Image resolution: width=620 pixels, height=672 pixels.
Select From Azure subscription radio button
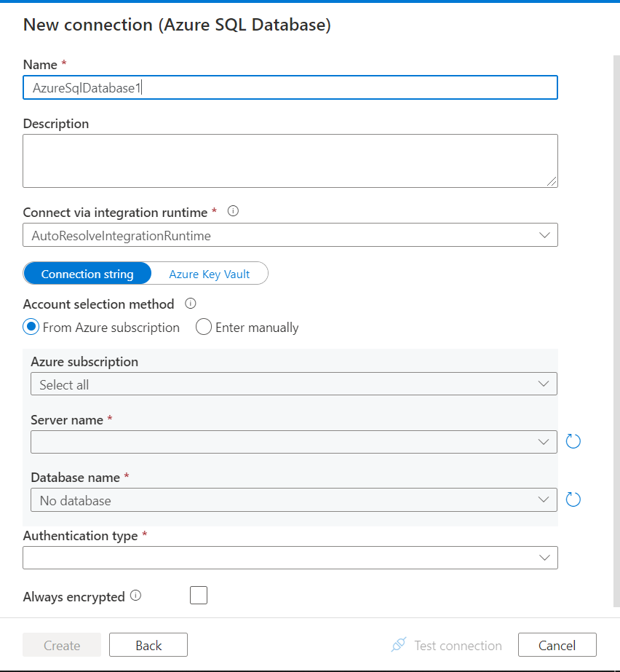coord(31,327)
